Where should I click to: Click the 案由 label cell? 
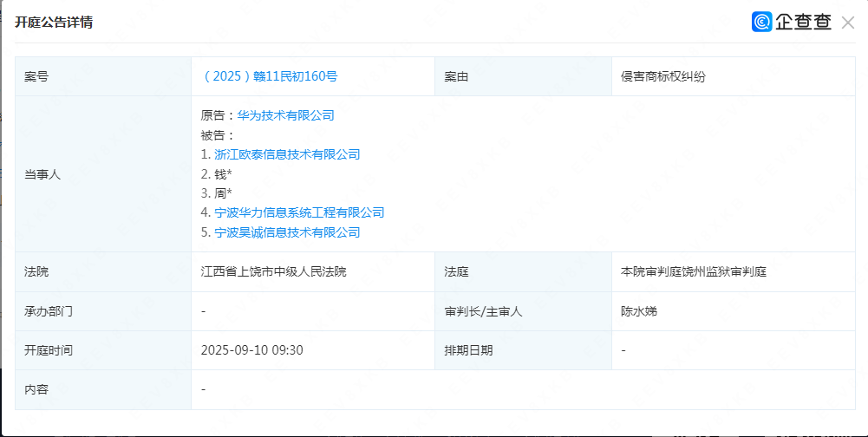click(523, 76)
